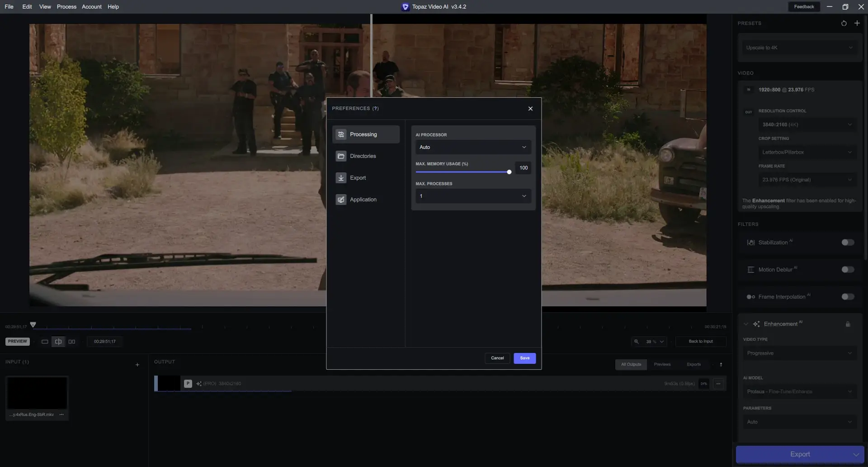
Task: Add a new preset with the plus icon
Action: 857,23
